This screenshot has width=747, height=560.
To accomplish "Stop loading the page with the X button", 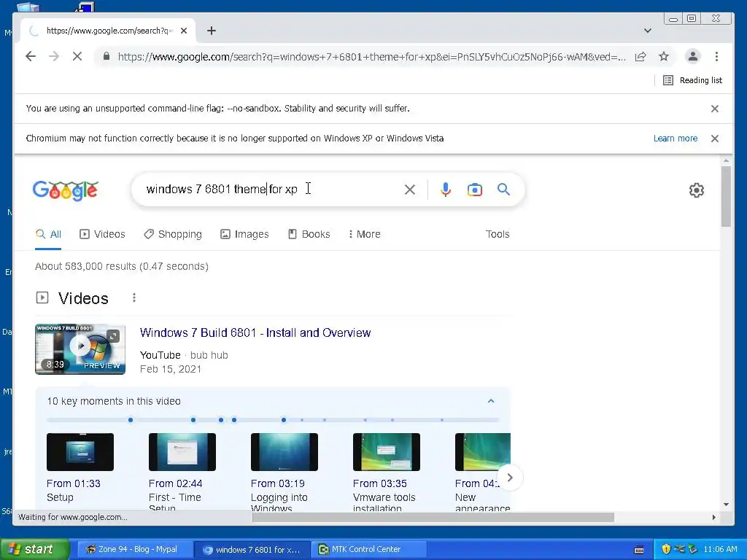I will coord(77,57).
